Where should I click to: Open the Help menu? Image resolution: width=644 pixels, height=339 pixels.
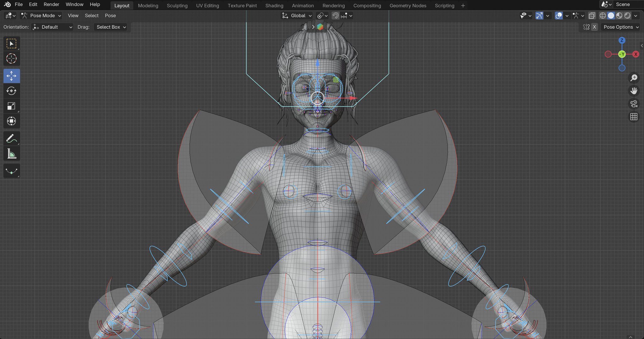(x=95, y=4)
